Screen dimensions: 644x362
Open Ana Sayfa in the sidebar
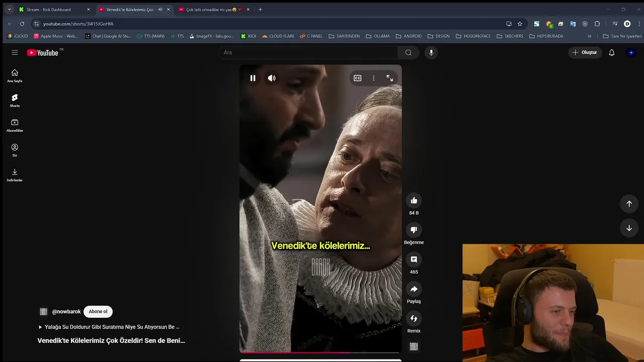tap(15, 75)
